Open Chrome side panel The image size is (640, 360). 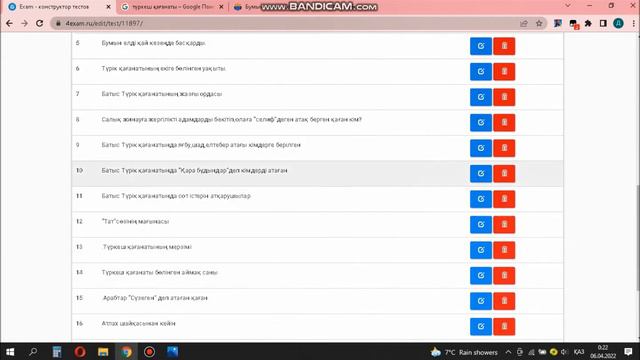click(603, 23)
